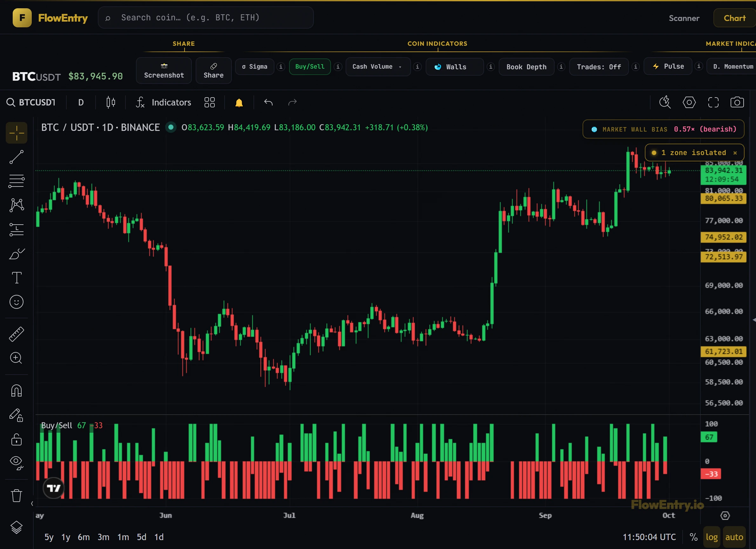This screenshot has height=549, width=756.
Task: Enter fullscreen chart mode
Action: [713, 102]
